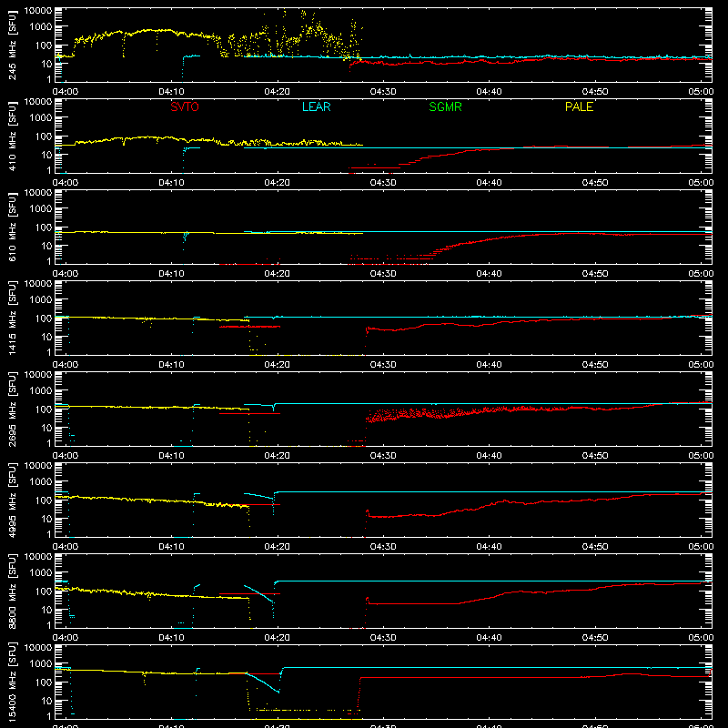Click the 100 y-tick on 8800 MHz plot
The image size is (728, 728).
pyautogui.click(x=44, y=591)
